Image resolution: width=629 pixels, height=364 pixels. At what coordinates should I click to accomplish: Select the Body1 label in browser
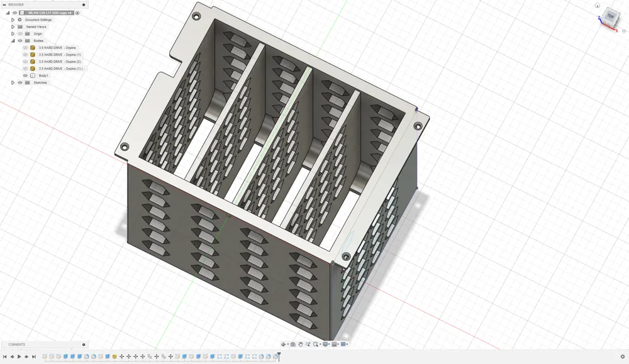coord(43,75)
